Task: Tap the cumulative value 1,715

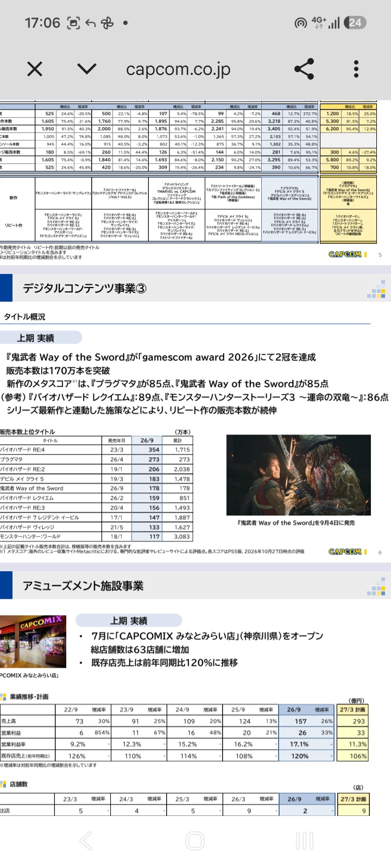Action: [x=181, y=450]
